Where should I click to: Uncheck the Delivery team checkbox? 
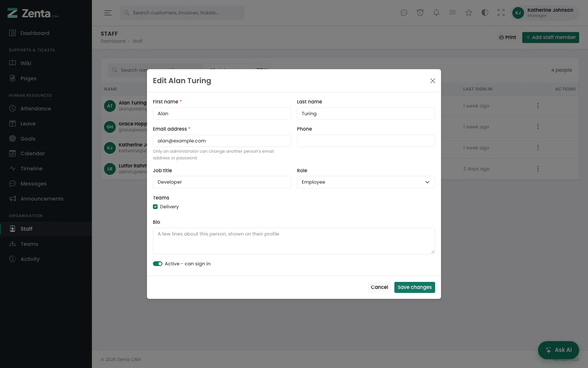tap(155, 207)
